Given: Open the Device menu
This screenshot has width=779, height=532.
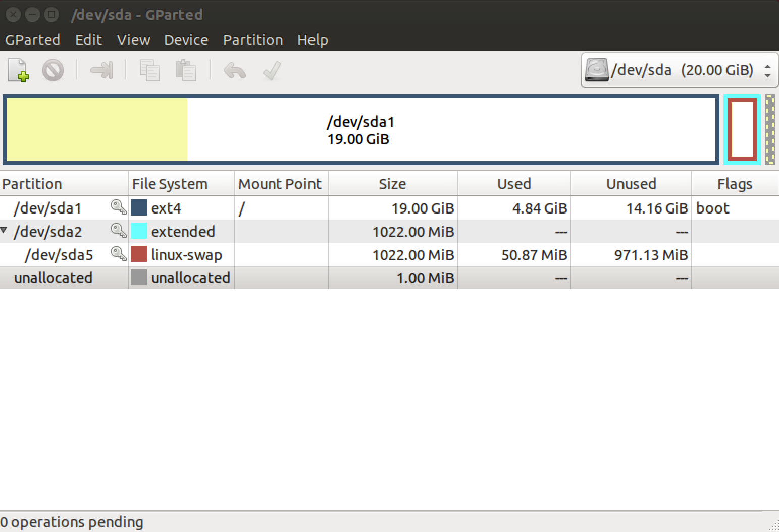Looking at the screenshot, I should click(186, 40).
